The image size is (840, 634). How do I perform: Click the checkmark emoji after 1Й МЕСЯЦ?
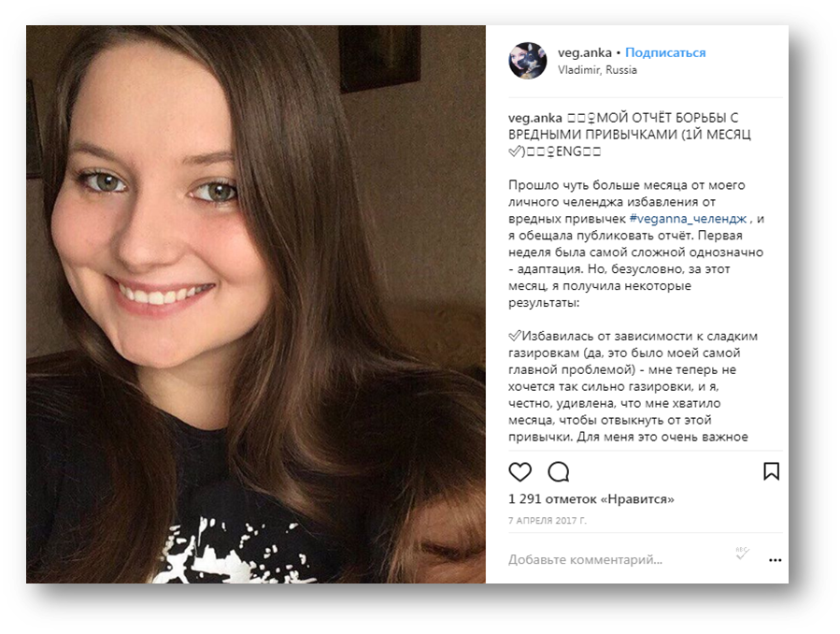click(514, 151)
